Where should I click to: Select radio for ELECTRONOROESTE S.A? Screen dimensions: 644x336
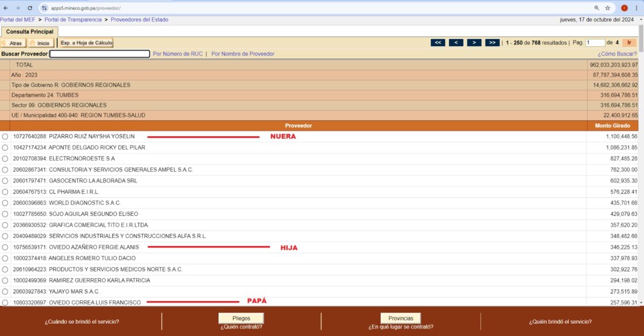click(x=5, y=159)
